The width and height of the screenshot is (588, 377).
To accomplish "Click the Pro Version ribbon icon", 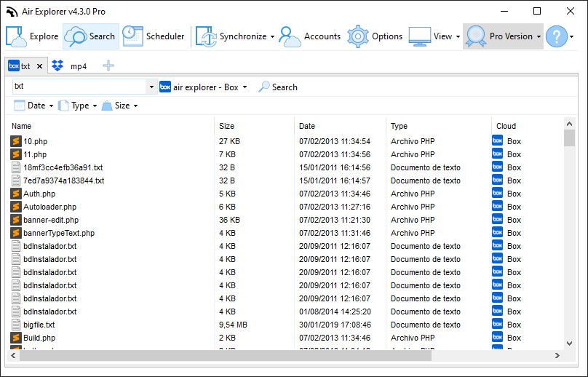I will point(476,36).
